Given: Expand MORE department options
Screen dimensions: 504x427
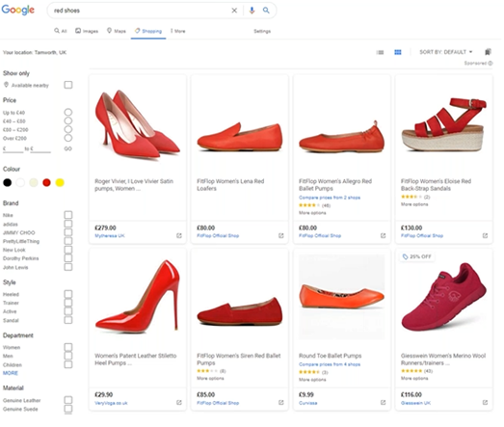Looking at the screenshot, I should [11, 373].
